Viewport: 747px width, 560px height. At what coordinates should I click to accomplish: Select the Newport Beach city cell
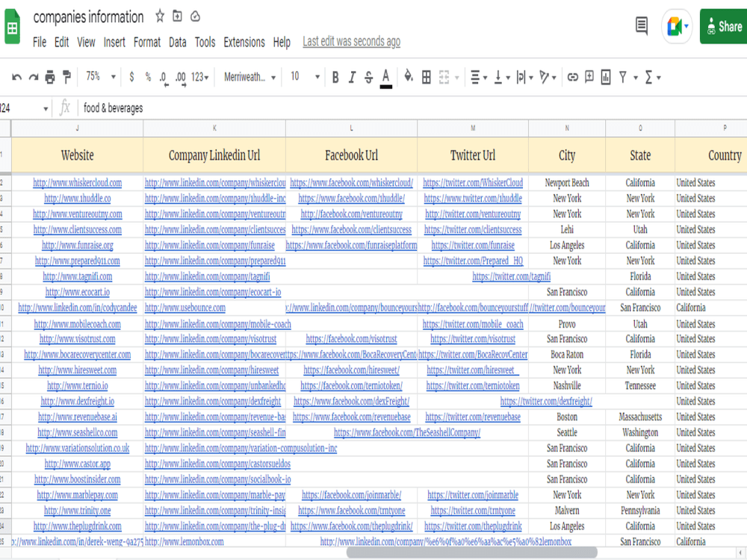(x=567, y=183)
